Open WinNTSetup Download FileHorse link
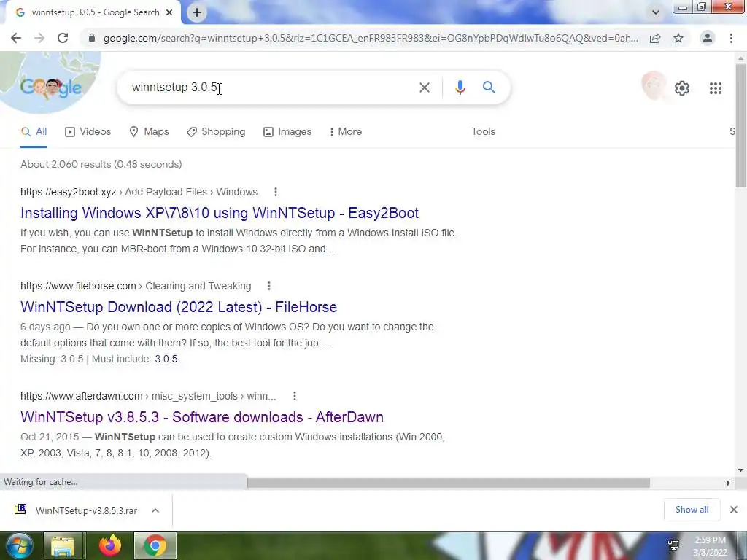The height and width of the screenshot is (560, 747). tap(179, 307)
